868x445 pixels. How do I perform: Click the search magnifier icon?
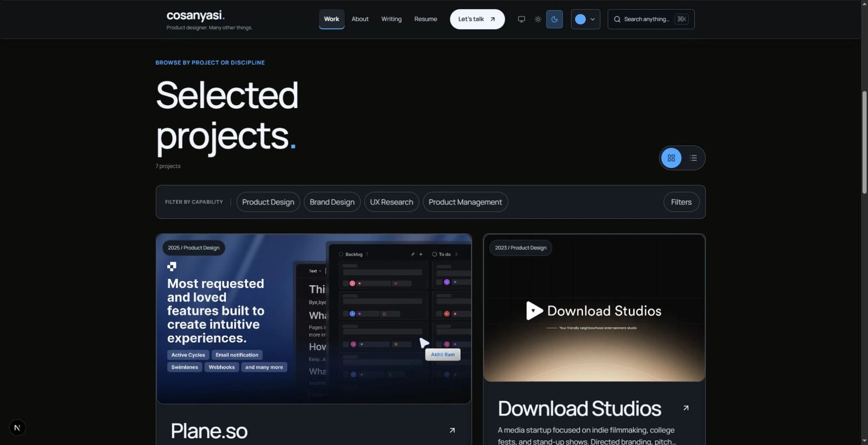617,19
